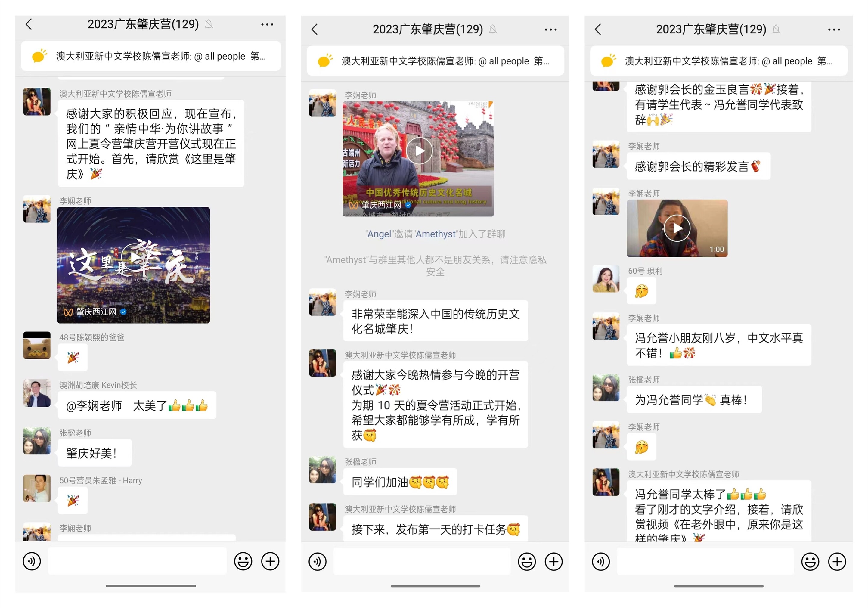The height and width of the screenshot is (608, 868).
Task: Tap 48号陈颖熙的爸爸's party popper message
Action: tap(73, 357)
